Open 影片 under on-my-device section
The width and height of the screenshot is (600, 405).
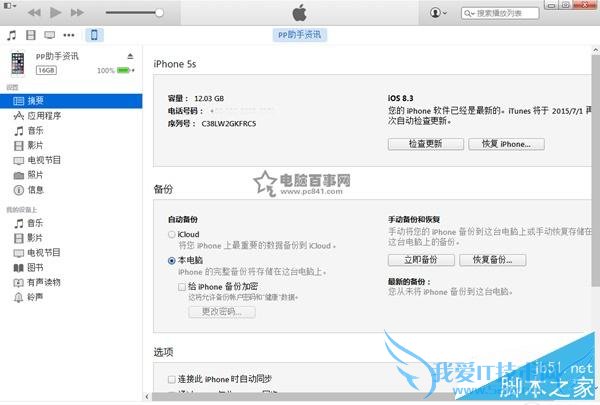[x=35, y=238]
